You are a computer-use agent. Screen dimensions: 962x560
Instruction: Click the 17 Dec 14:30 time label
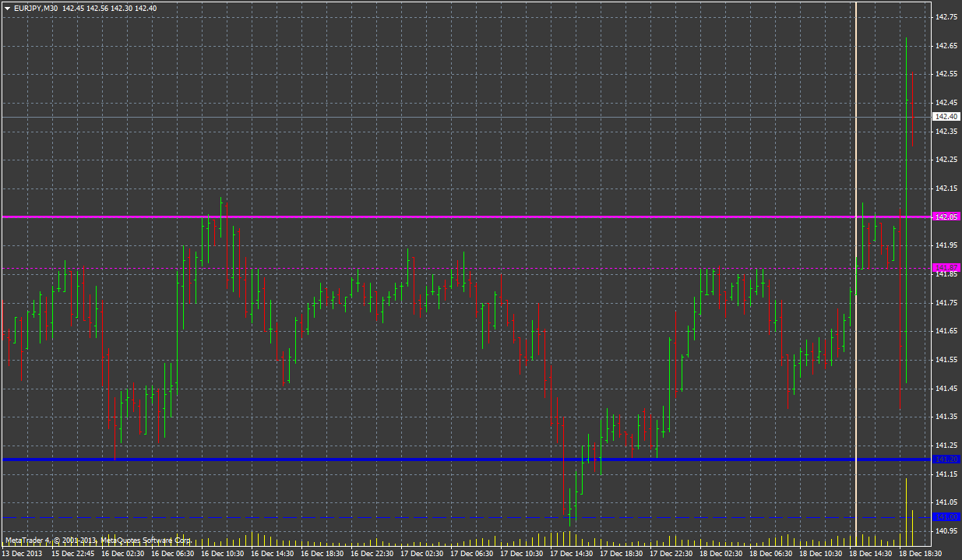(x=572, y=554)
